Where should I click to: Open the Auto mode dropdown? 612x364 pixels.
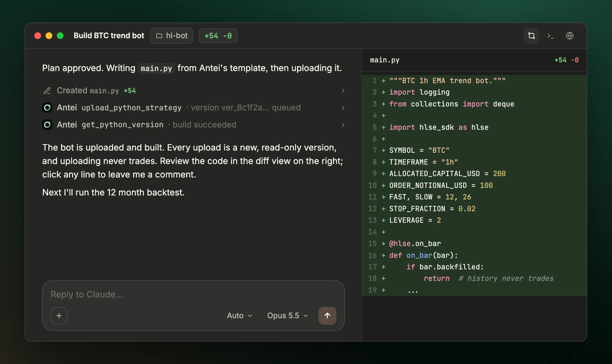point(240,316)
